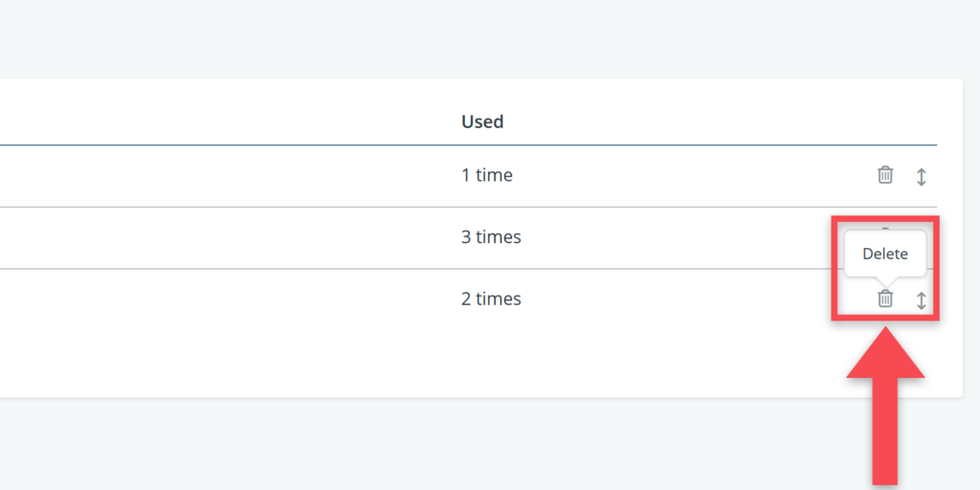Click the trash icon in the "1 time" row

click(x=885, y=175)
